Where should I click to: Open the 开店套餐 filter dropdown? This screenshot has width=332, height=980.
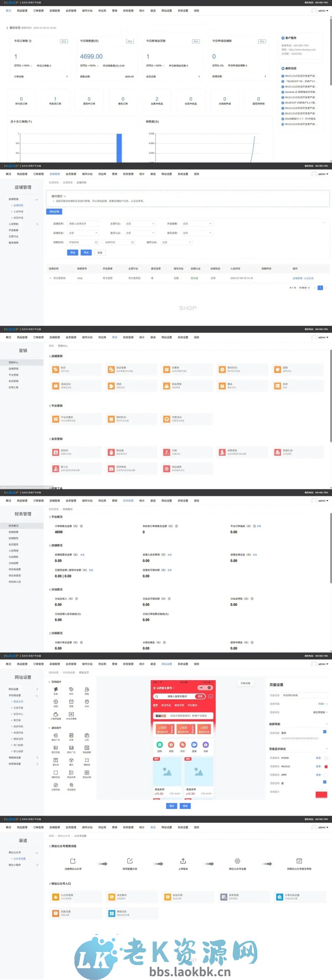(x=197, y=224)
